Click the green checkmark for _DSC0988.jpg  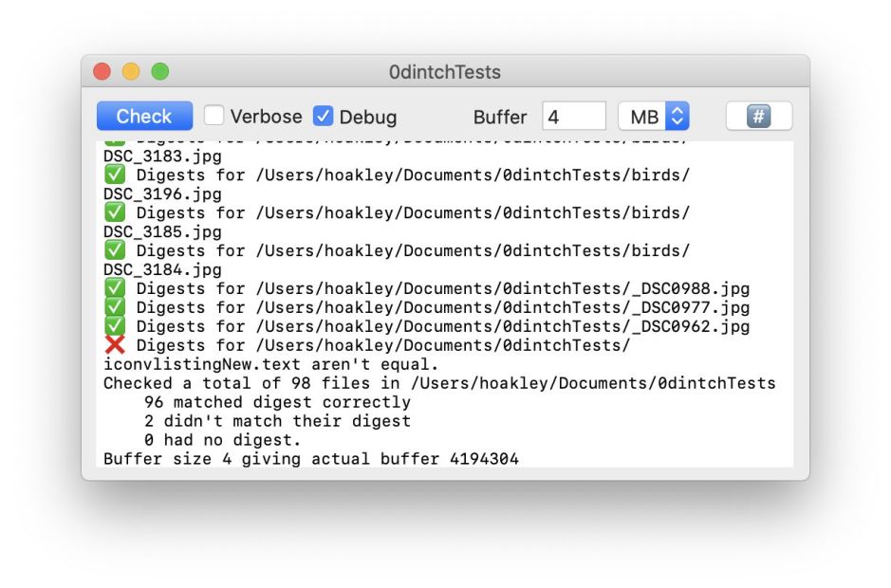[x=114, y=288]
